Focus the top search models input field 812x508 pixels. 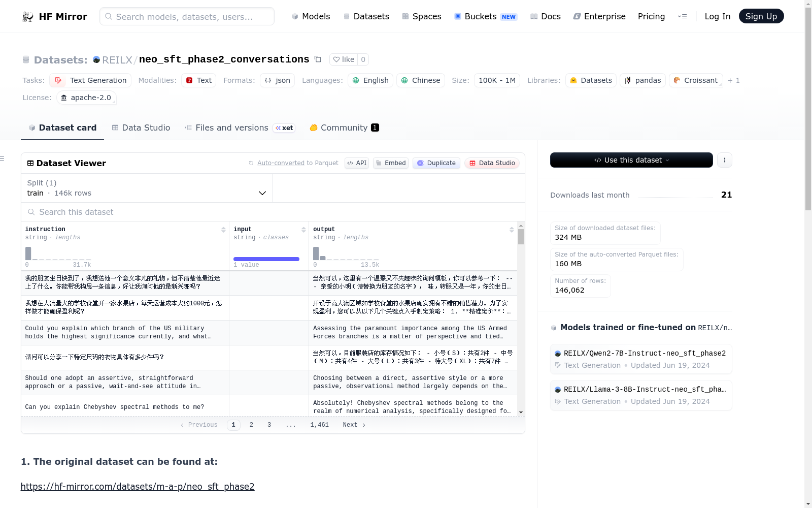pyautogui.click(x=187, y=16)
